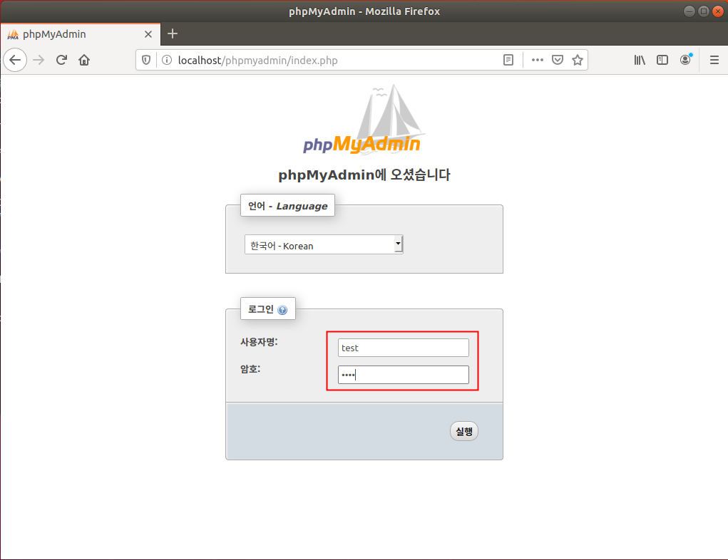The image size is (728, 560).
Task: Select the phpMyAdmin tab
Action: point(81,34)
